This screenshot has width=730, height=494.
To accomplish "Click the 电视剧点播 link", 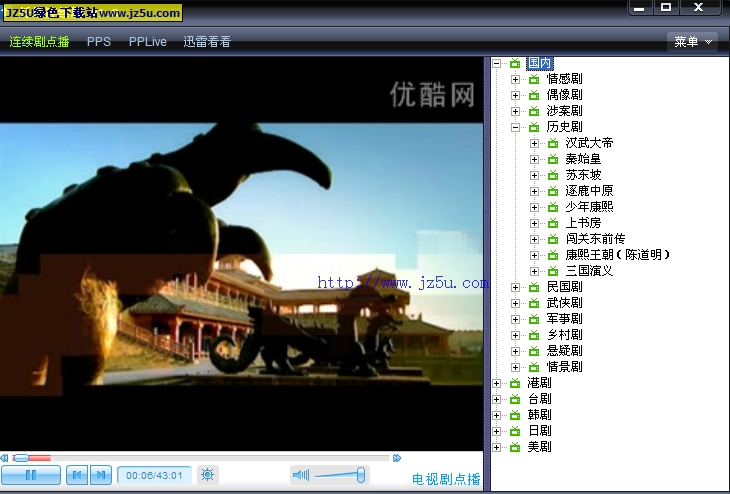I will click(446, 479).
